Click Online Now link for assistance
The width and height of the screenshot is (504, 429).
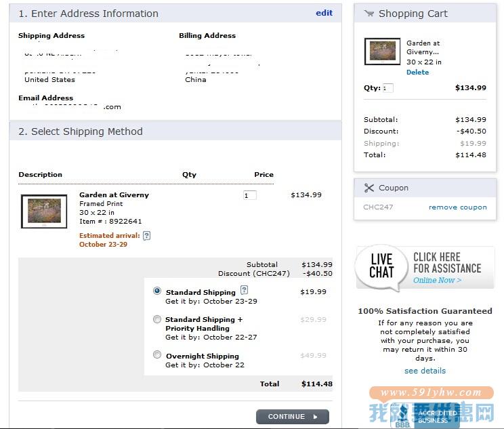tap(437, 281)
